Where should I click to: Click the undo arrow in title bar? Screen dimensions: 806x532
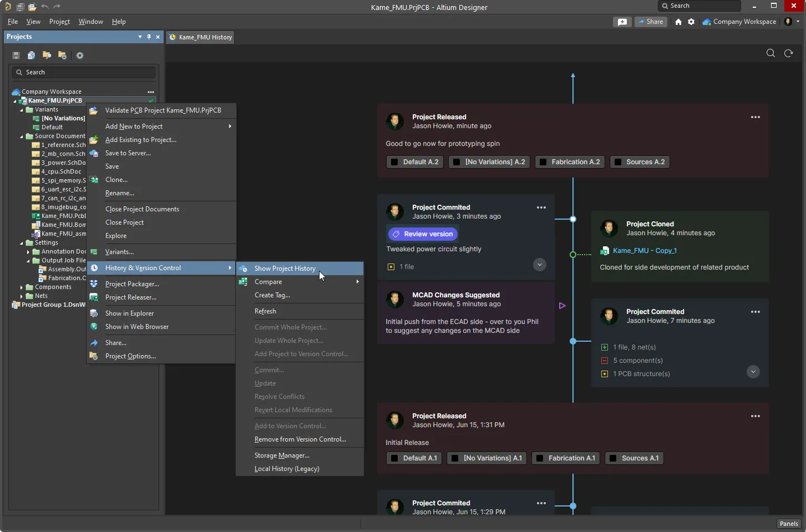(x=45, y=7)
